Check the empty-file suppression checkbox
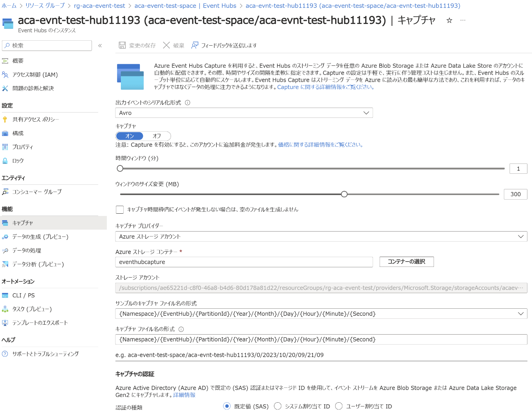The height and width of the screenshot is (419, 532). tap(120, 209)
